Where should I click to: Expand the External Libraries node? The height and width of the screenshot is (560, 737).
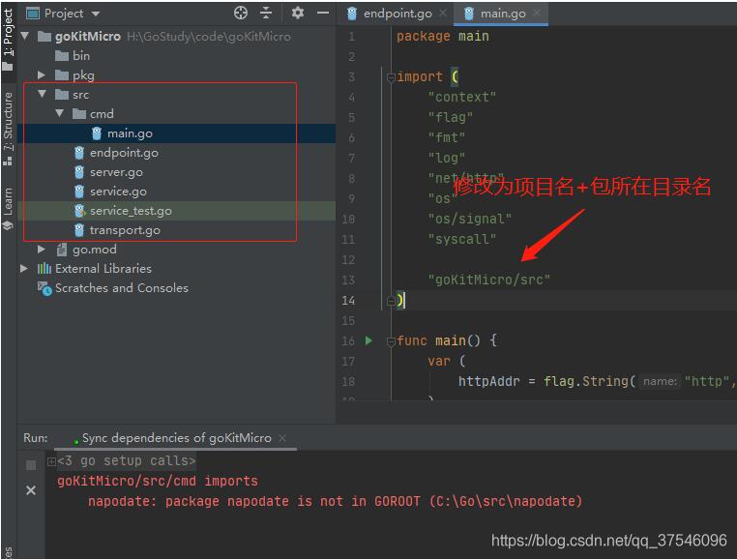click(x=24, y=268)
